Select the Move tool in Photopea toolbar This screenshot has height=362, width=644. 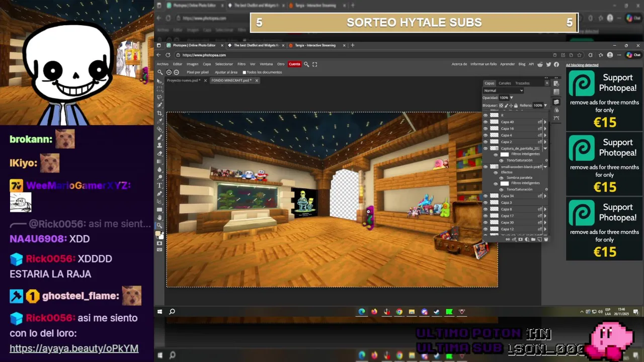159,81
